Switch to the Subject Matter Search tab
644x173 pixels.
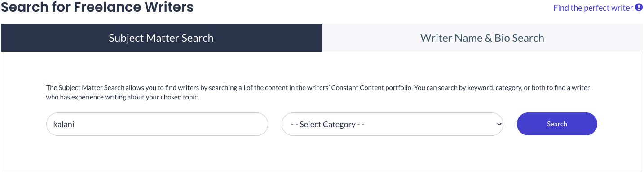[161, 38]
